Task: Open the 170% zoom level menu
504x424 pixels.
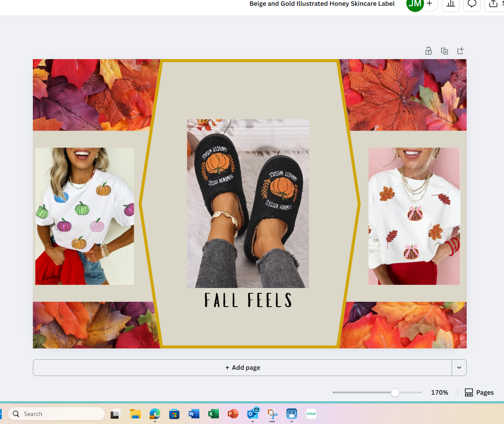Action: 439,392
